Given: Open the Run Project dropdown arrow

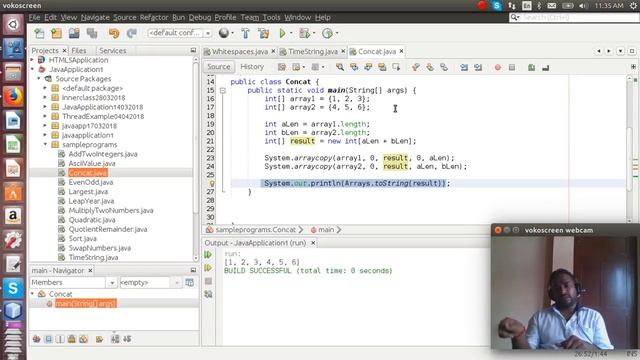Looking at the screenshot, I should point(291,33).
